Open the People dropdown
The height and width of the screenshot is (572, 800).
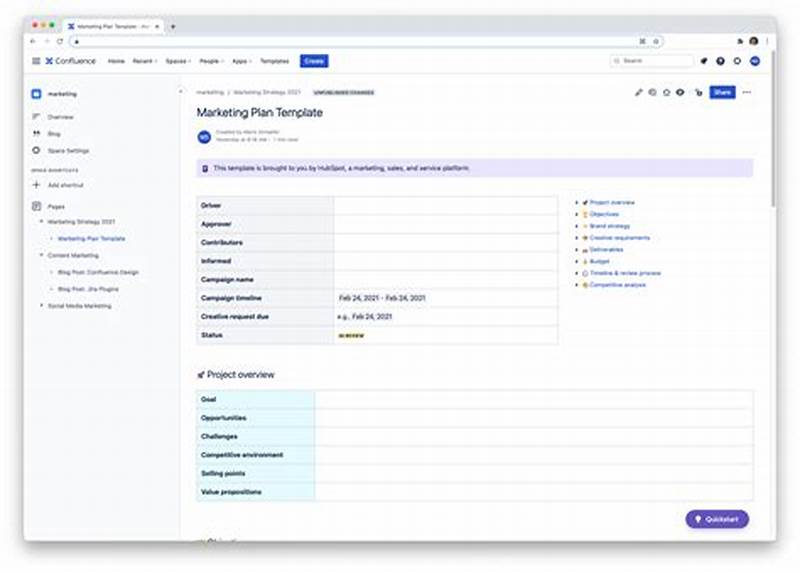[211, 61]
